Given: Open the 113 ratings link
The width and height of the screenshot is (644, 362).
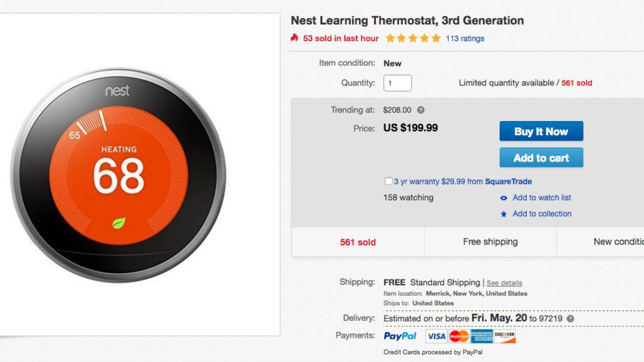Looking at the screenshot, I should tap(465, 38).
